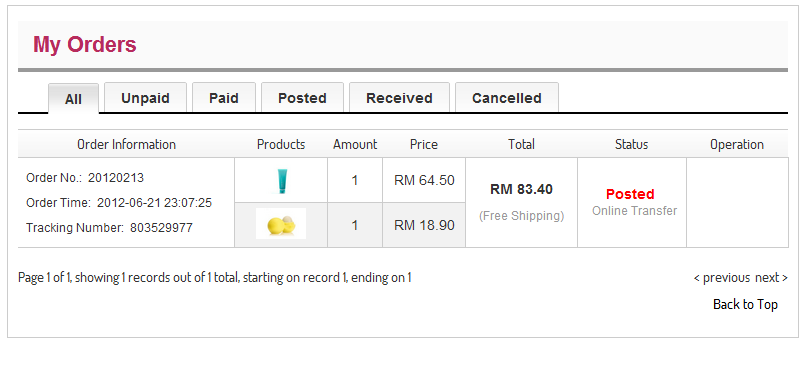Click the tracking number 803529977
The image size is (810, 370).
pos(161,228)
